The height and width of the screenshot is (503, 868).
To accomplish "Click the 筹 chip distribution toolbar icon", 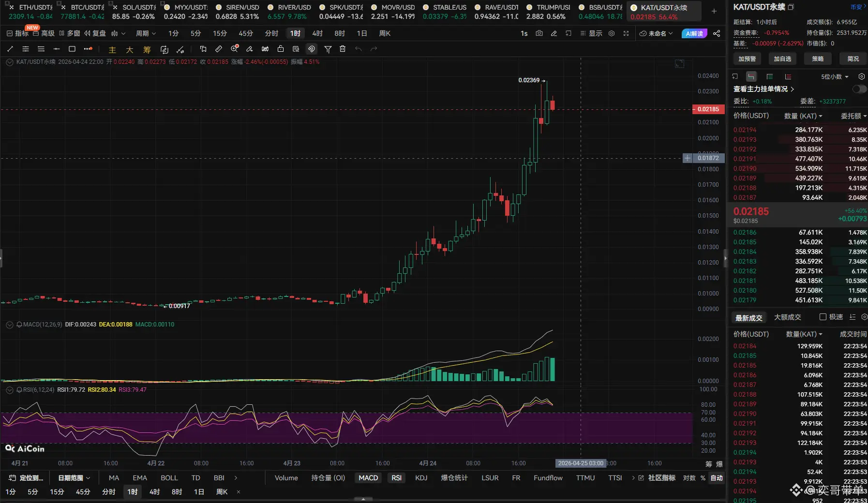I will pyautogui.click(x=147, y=49).
